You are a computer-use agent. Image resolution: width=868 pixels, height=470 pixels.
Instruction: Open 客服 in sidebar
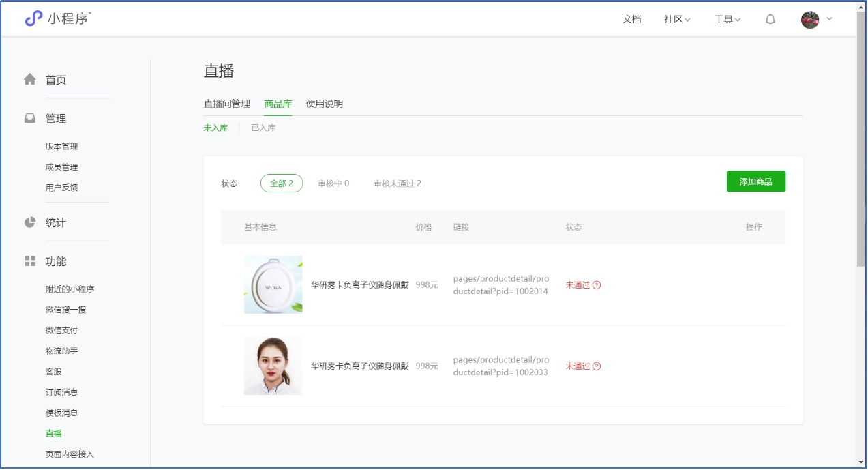coord(54,372)
